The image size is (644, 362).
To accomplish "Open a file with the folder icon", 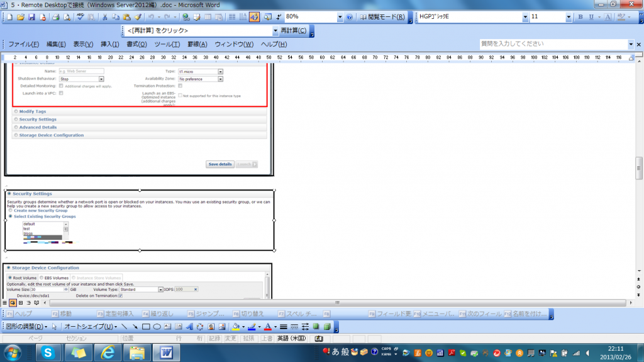I will (21, 17).
